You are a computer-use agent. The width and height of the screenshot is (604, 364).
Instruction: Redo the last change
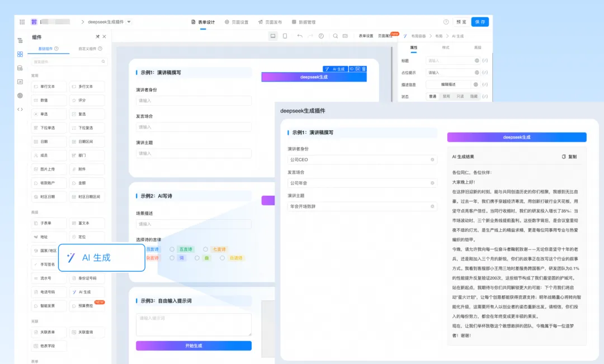pyautogui.click(x=310, y=36)
